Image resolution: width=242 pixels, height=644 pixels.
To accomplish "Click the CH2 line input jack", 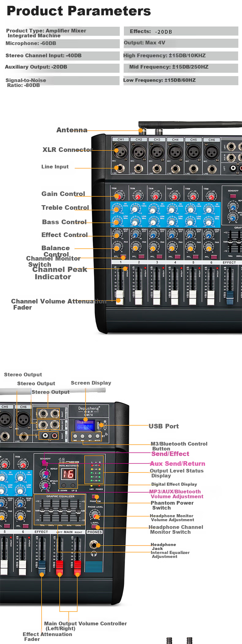I will (138, 168).
